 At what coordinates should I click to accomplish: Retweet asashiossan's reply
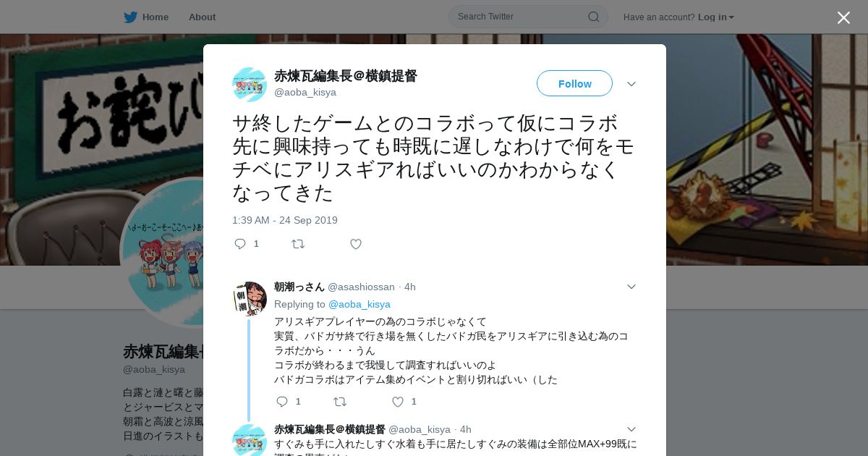(340, 401)
